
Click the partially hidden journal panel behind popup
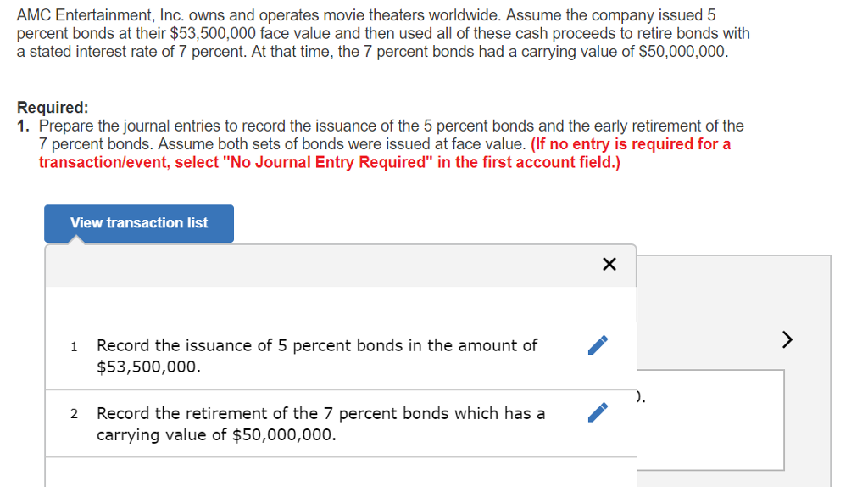pyautogui.click(x=734, y=372)
